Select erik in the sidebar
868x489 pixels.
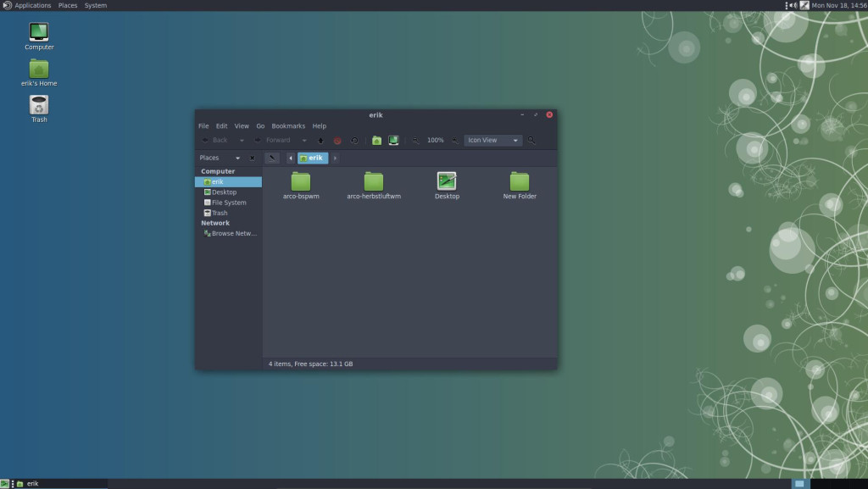point(228,182)
